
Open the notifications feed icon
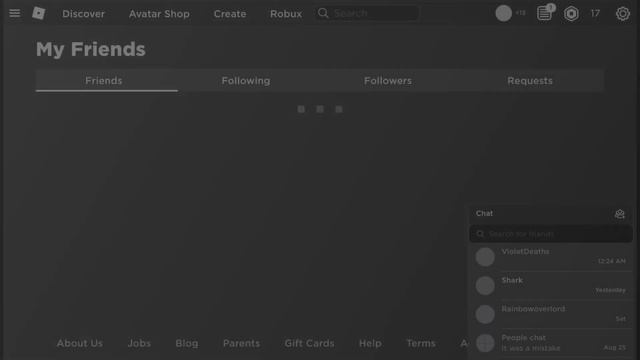[544, 13]
